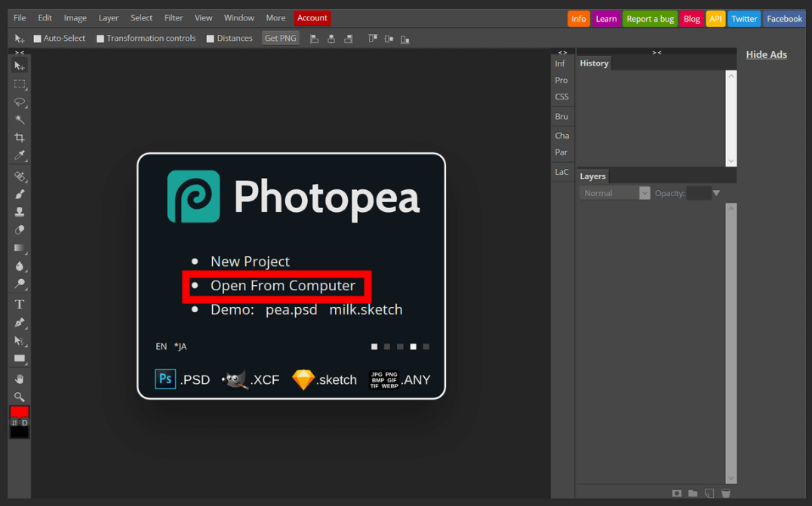
Task: Select the Zoom tool
Action: tap(19, 396)
